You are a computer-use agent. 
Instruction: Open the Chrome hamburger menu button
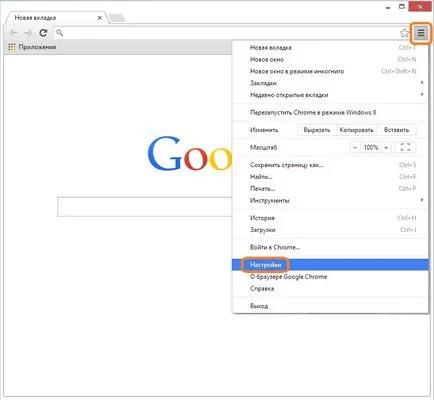pos(421,33)
